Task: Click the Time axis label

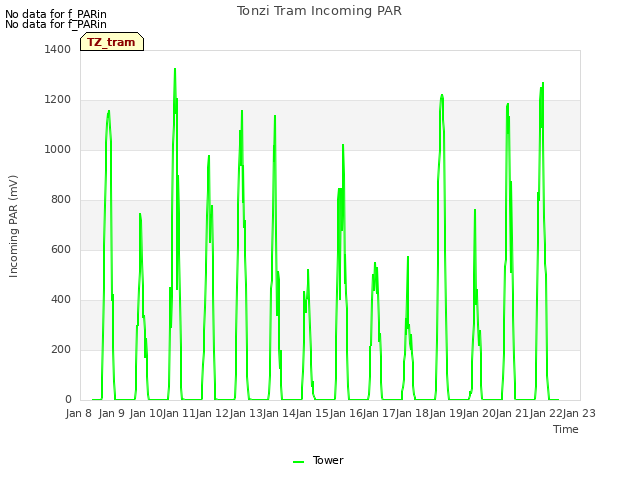Action: [x=566, y=429]
